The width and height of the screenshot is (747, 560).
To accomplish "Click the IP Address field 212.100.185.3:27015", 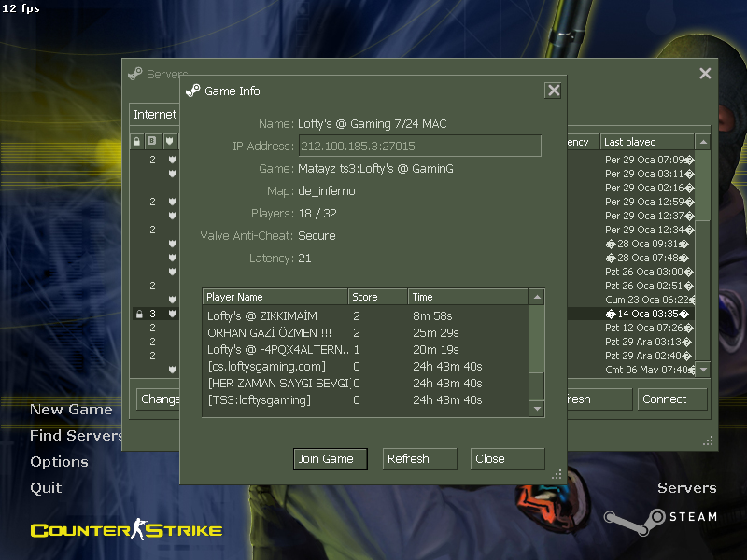I will pyautogui.click(x=419, y=146).
